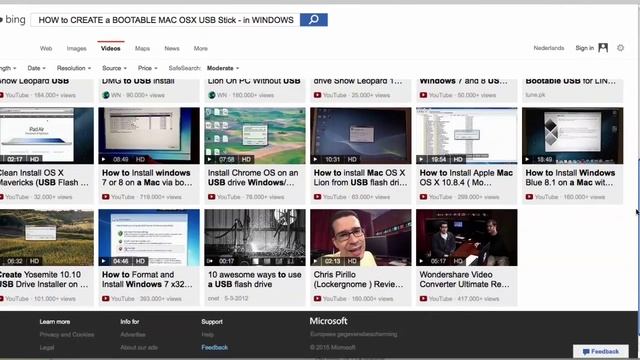Open the More menu in navigation
The width and height of the screenshot is (640, 360).
(x=200, y=48)
